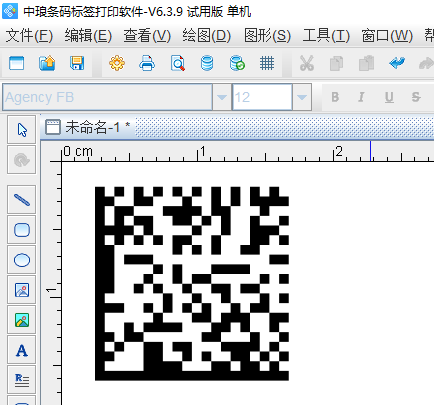
Task: Open the 窗口(W) menu
Action: coord(387,35)
